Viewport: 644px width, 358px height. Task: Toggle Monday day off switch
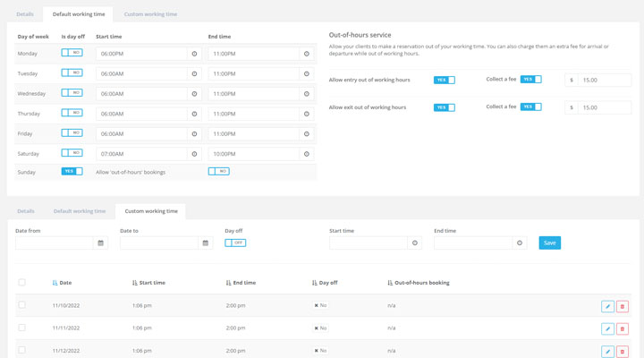pyautogui.click(x=72, y=53)
